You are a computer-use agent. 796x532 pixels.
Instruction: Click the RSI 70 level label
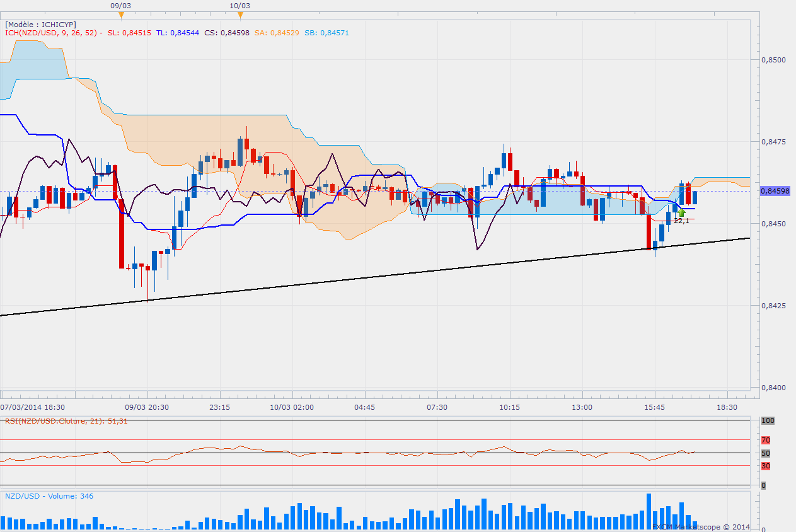click(765, 440)
